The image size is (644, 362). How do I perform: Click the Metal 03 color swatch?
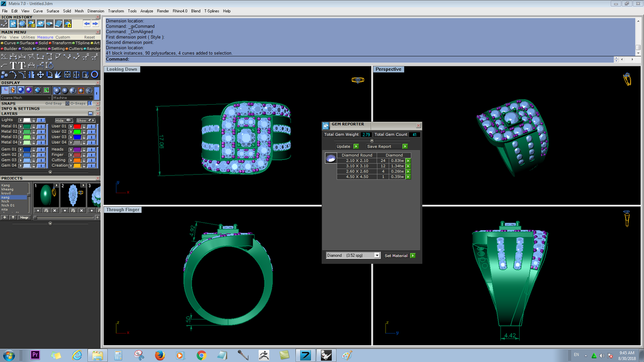pos(27,137)
